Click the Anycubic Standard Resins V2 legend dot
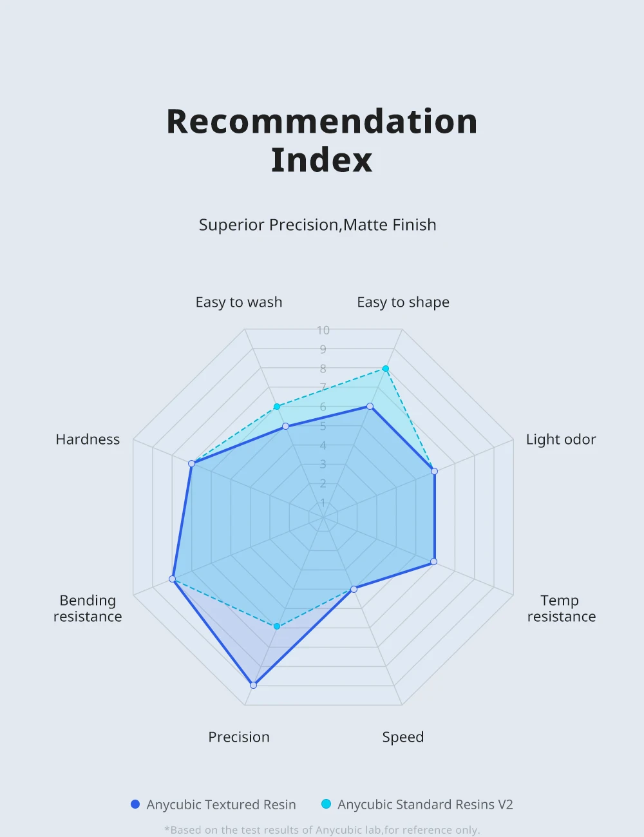The height and width of the screenshot is (837, 644). click(x=326, y=804)
